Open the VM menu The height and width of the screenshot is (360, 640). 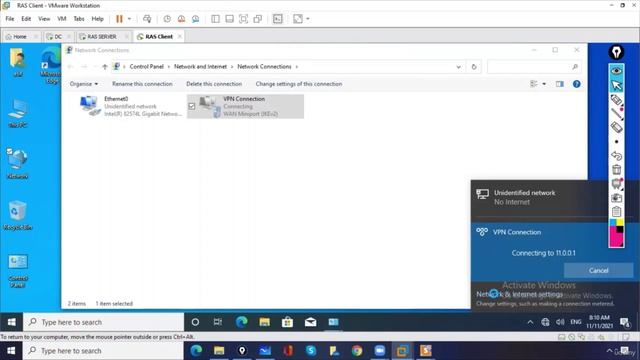coord(62,19)
